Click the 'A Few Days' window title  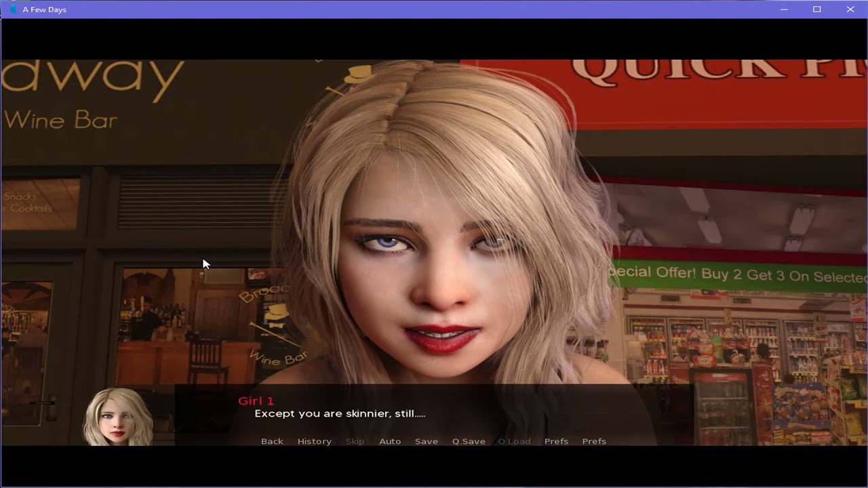pos(45,9)
